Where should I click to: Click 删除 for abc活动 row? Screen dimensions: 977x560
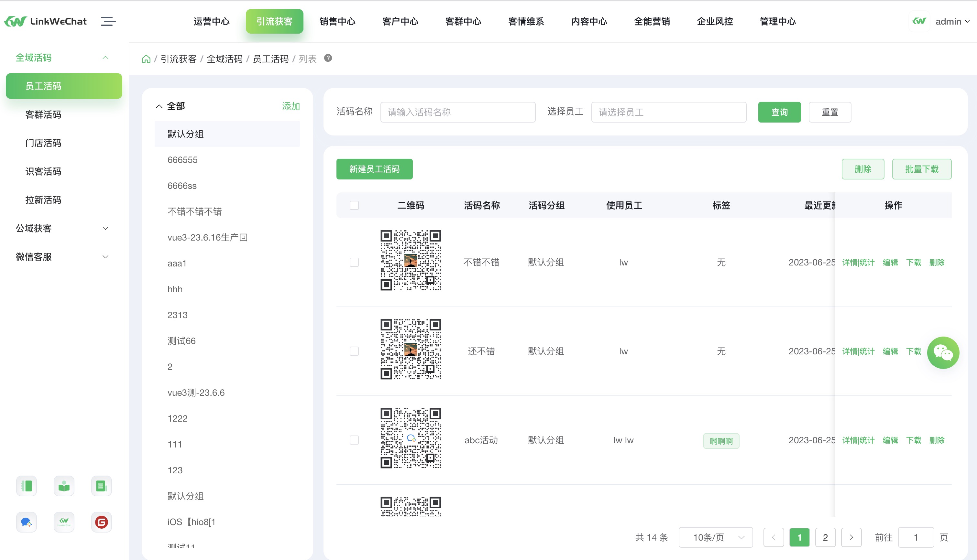coord(937,440)
